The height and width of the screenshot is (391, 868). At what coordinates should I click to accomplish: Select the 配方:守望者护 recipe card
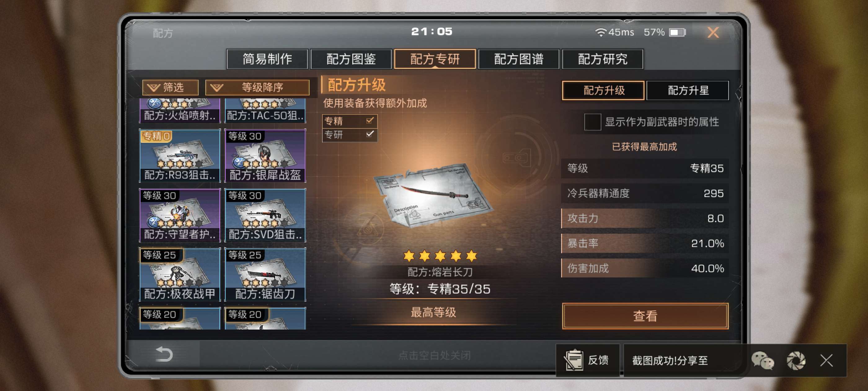point(180,215)
